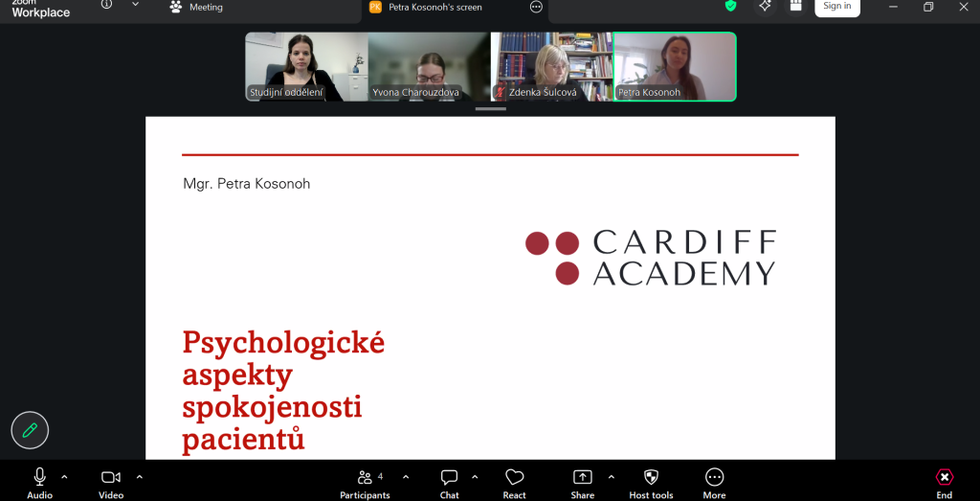Click the red End meeting button
The width and height of the screenshot is (980, 501).
(x=945, y=482)
